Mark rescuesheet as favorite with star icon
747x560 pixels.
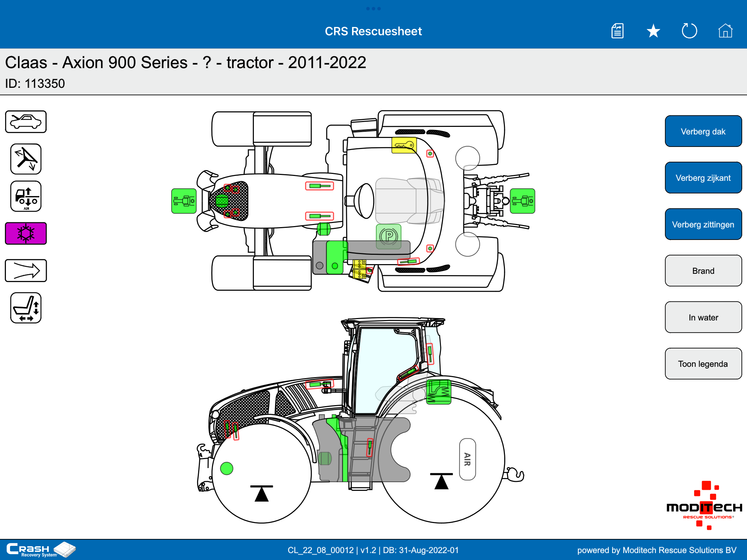pos(653,31)
